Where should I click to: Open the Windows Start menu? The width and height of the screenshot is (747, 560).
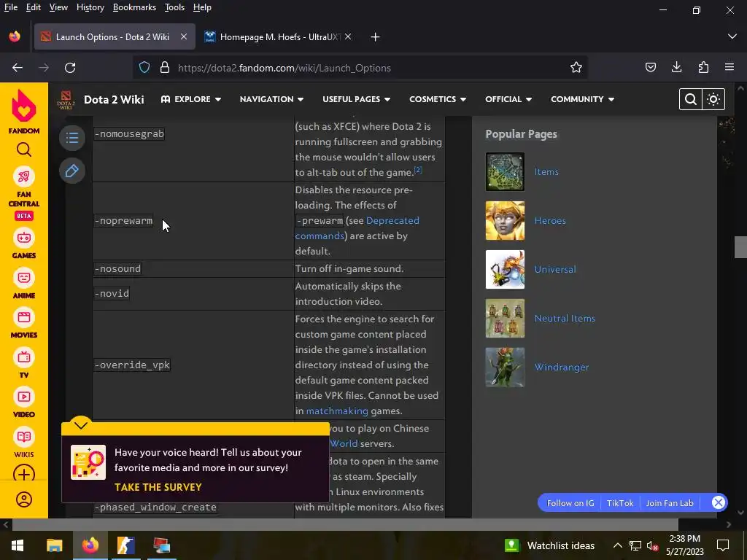[x=18, y=545]
